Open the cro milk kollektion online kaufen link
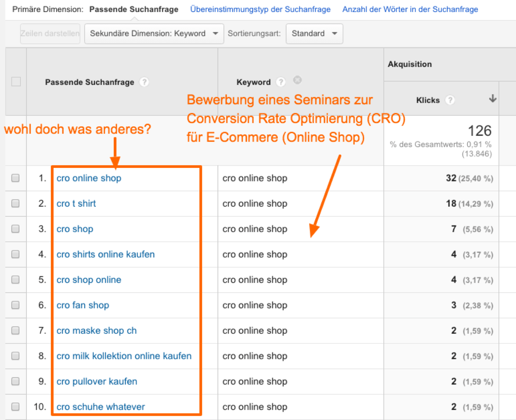This screenshot has height=420, width=516. click(124, 356)
